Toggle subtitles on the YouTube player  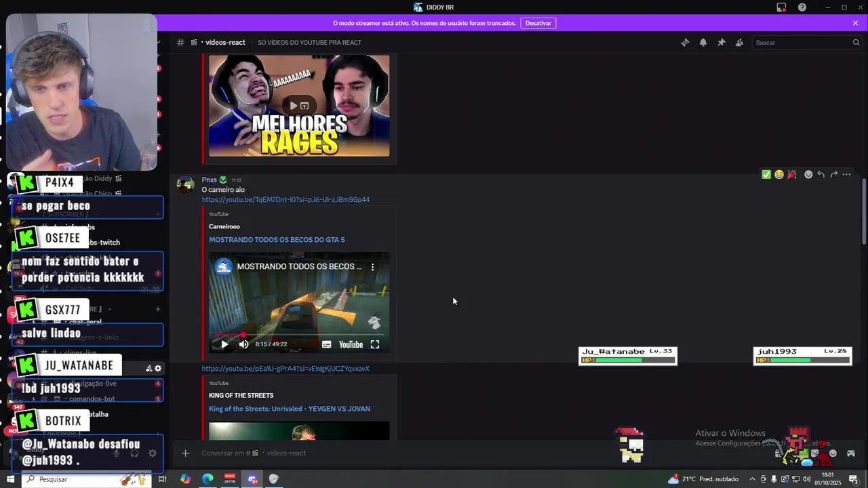point(326,344)
